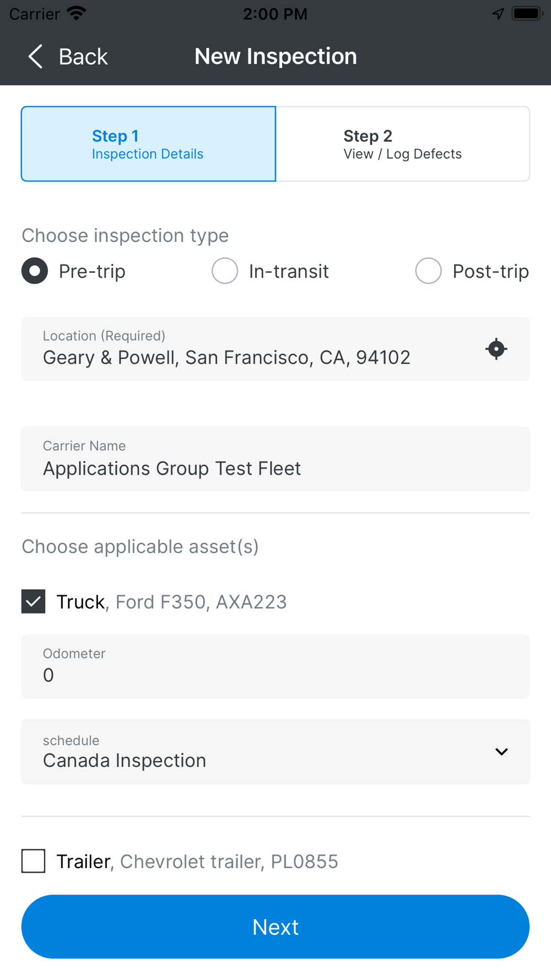This screenshot has height=980, width=551.
Task: Enter a value in Odometer field
Action: coord(275,666)
